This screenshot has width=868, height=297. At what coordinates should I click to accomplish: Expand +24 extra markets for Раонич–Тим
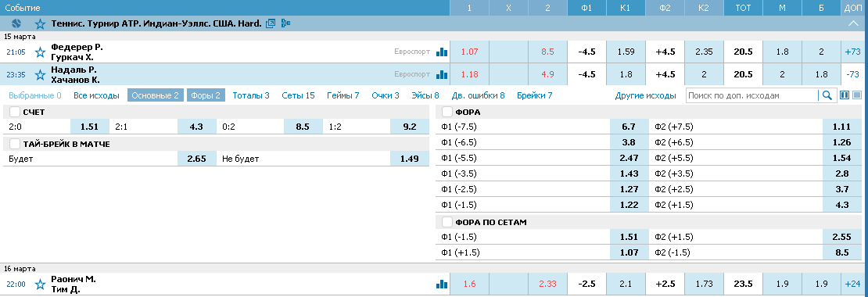click(x=852, y=284)
